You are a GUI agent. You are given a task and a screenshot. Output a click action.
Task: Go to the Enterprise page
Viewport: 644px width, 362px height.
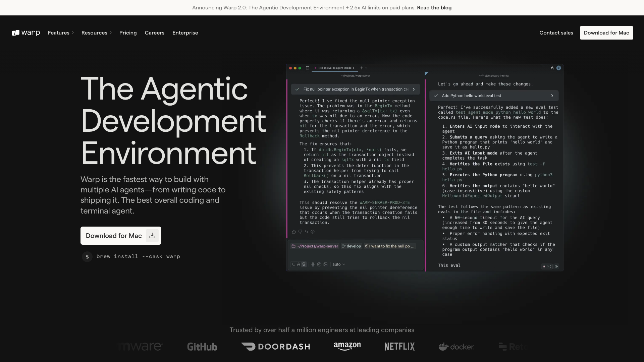(x=185, y=33)
